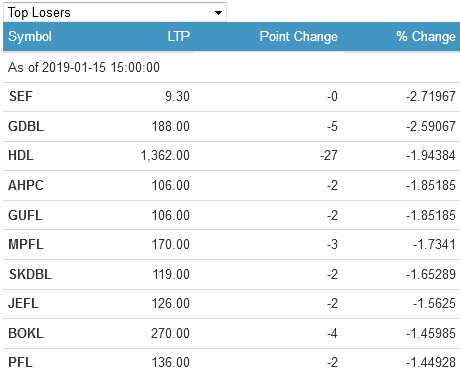Open the GDBL stock symbol

tap(26, 126)
